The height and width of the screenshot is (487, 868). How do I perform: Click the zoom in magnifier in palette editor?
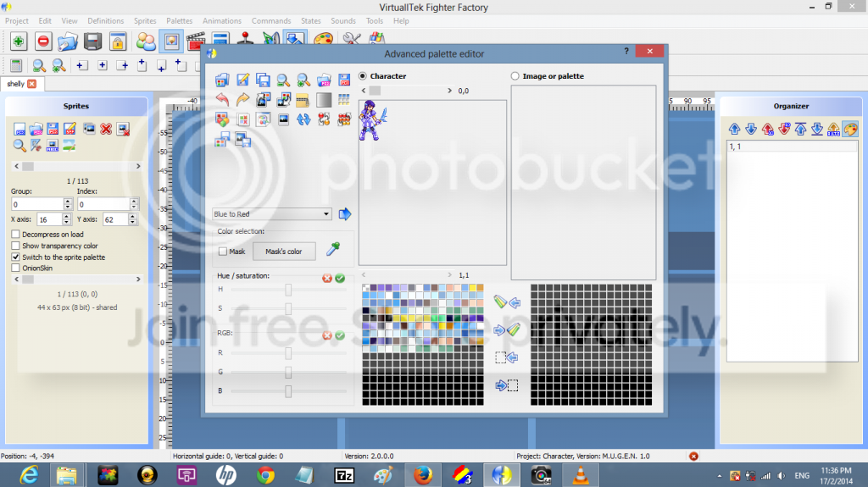[x=303, y=80]
